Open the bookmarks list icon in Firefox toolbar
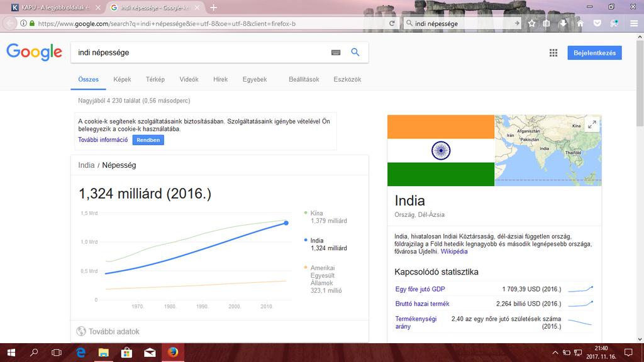Viewport: 644px width, 362px height. [x=547, y=23]
